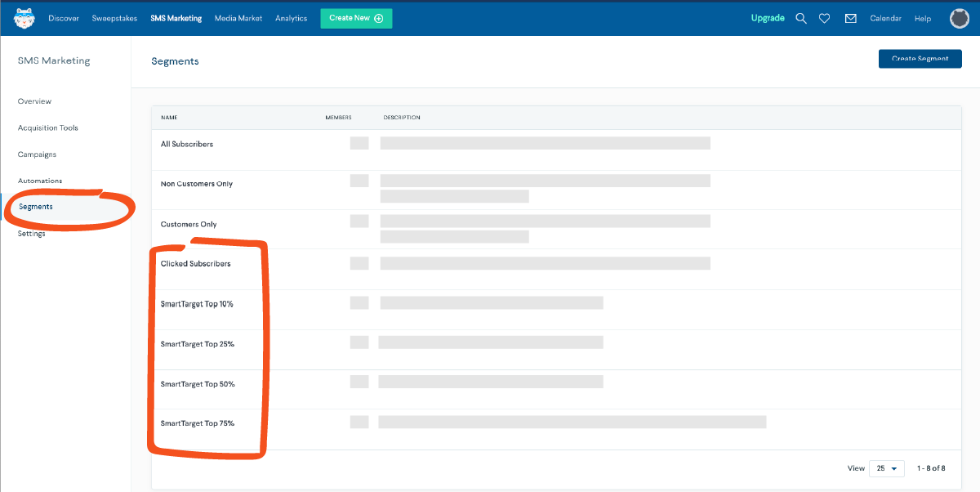This screenshot has width=980, height=492.
Task: Open favorites heart icon
Action: (x=825, y=19)
